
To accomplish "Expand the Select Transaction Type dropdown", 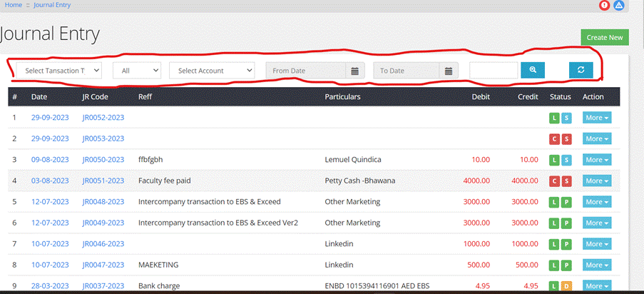I will pyautogui.click(x=59, y=71).
